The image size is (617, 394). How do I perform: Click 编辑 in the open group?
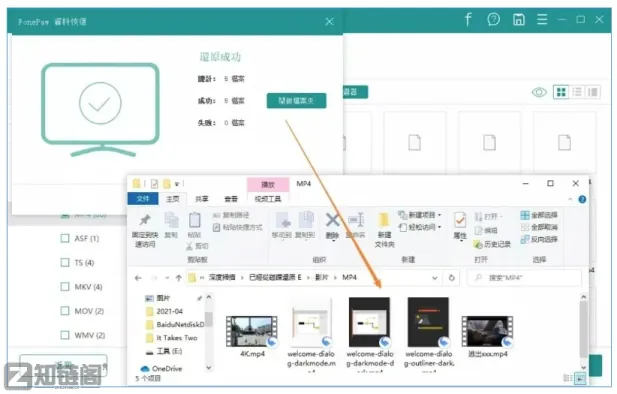(486, 230)
